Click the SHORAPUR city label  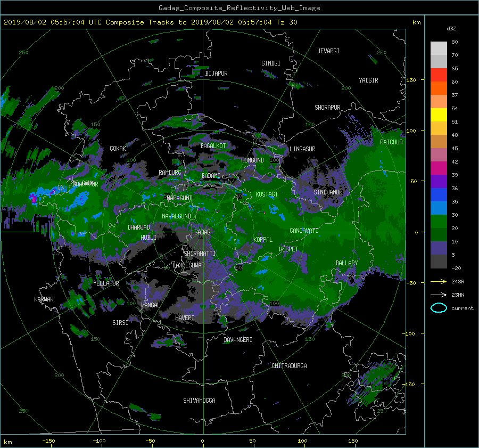327,107
